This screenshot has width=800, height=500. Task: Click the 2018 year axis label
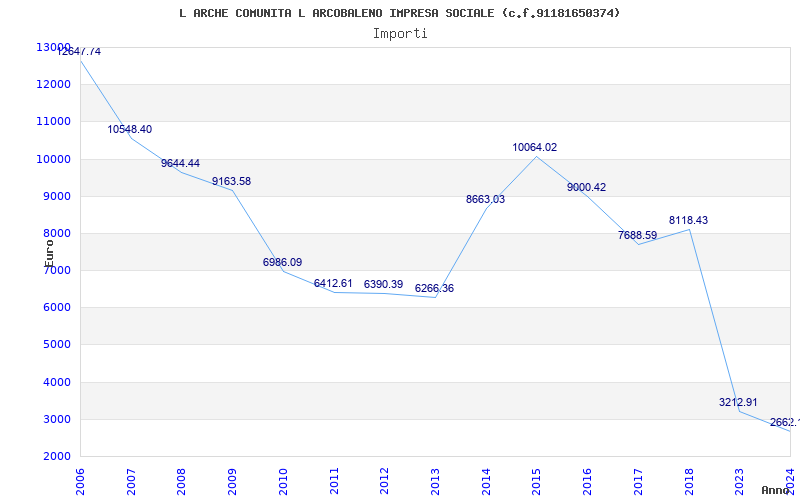[x=689, y=481]
